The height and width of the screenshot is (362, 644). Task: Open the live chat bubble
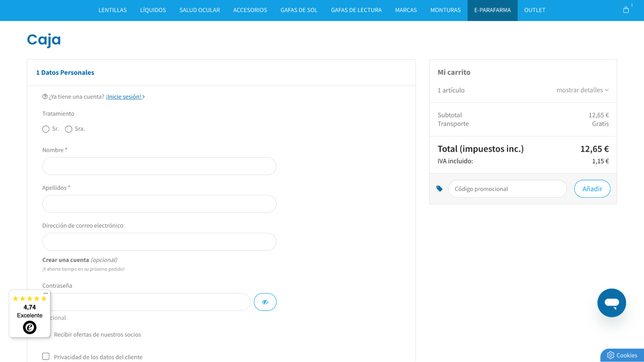pos(611,303)
